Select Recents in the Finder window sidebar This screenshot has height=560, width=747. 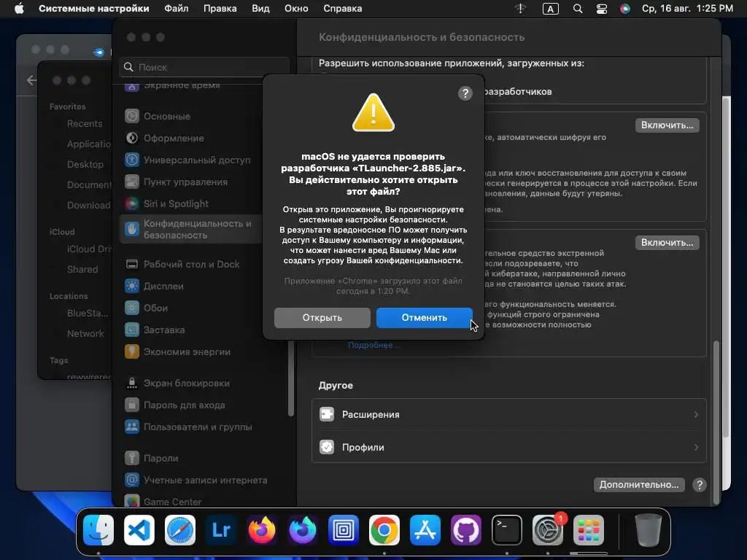(85, 124)
